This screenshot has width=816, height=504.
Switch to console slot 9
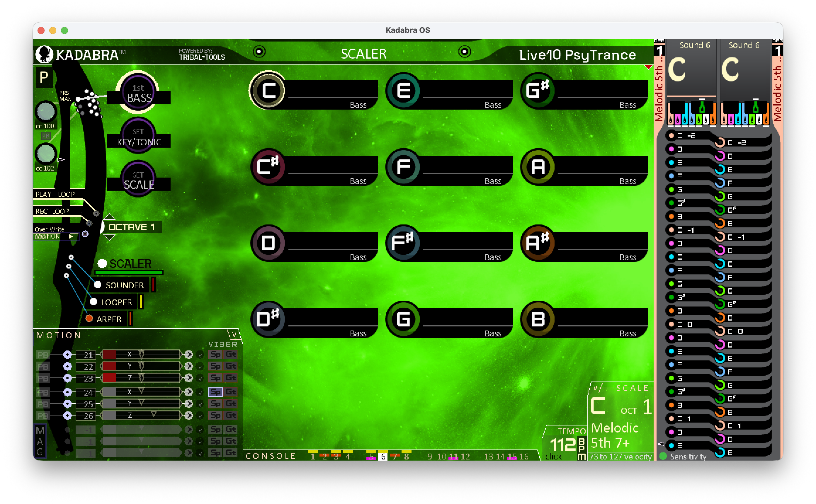coord(430,456)
